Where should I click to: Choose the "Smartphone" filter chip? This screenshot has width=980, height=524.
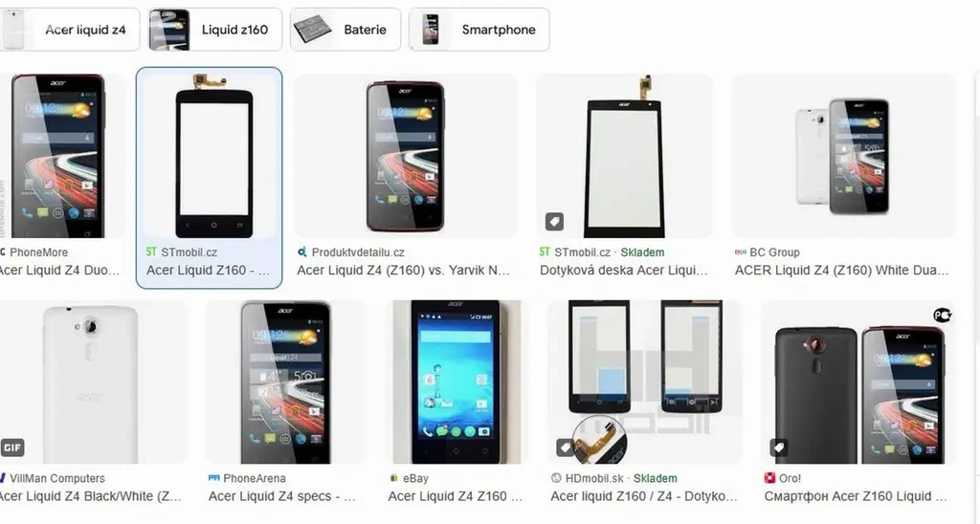(479, 30)
